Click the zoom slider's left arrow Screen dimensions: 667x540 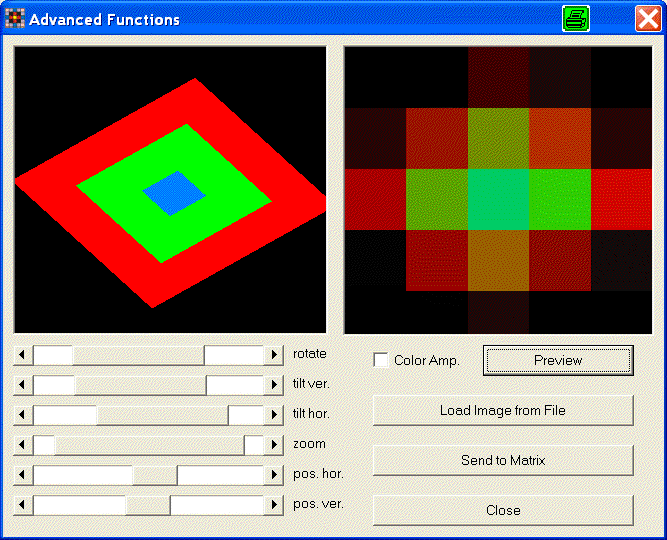(23, 445)
